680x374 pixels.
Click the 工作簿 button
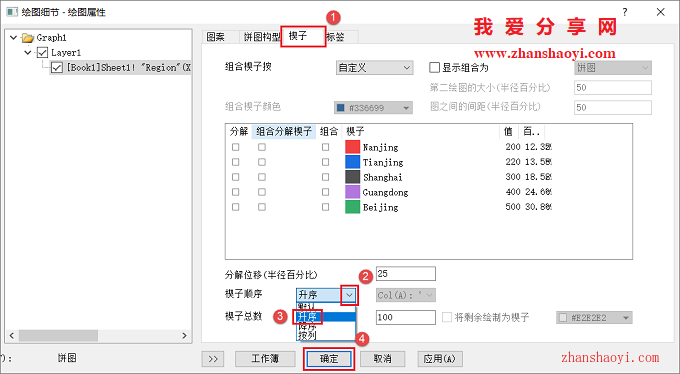[265, 359]
